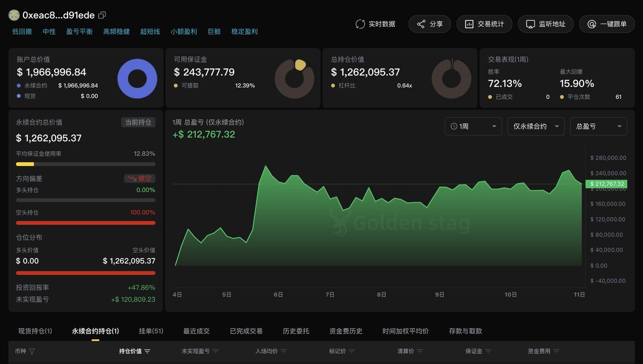Click the $ 212,767.32 chart price label
This screenshot has width=643, height=364.
pyautogui.click(x=608, y=184)
